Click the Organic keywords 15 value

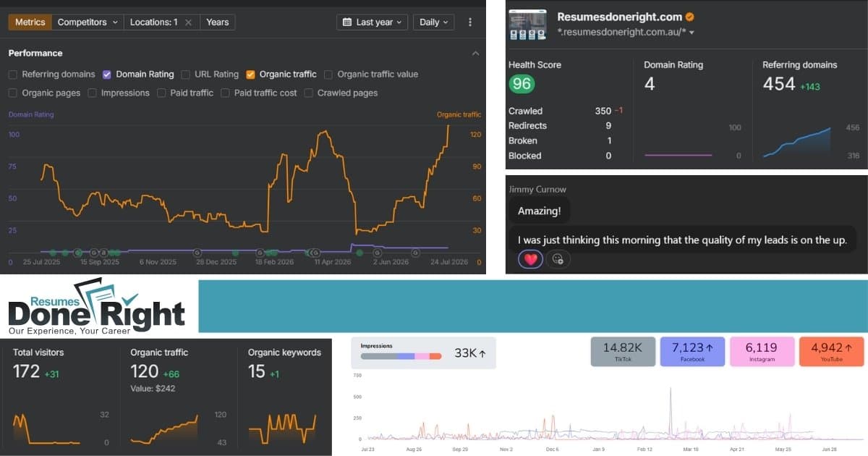tap(256, 371)
